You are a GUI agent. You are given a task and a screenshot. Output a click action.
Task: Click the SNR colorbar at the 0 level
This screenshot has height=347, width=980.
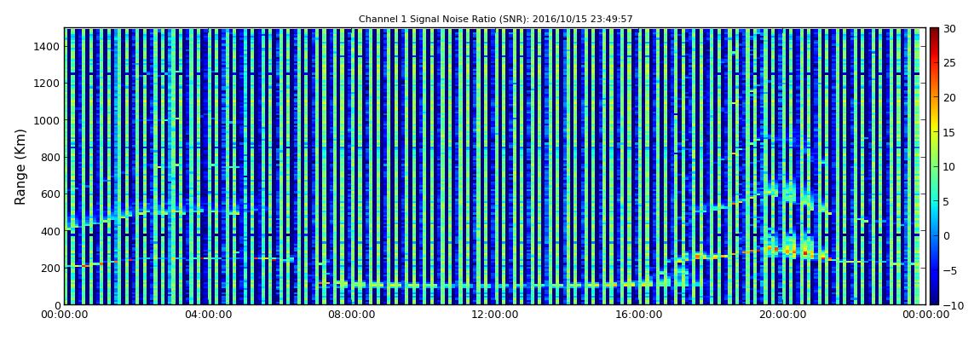pyautogui.click(x=934, y=235)
